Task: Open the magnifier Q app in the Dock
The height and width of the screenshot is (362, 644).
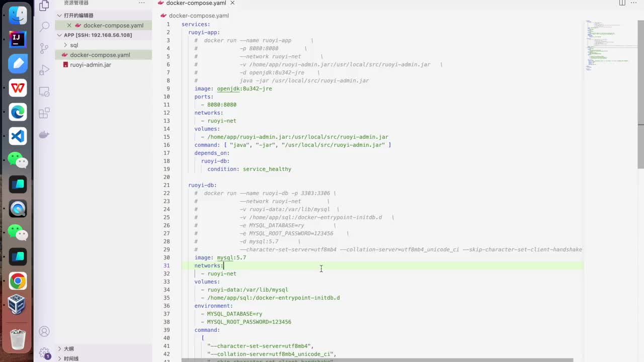Action: pos(18,208)
